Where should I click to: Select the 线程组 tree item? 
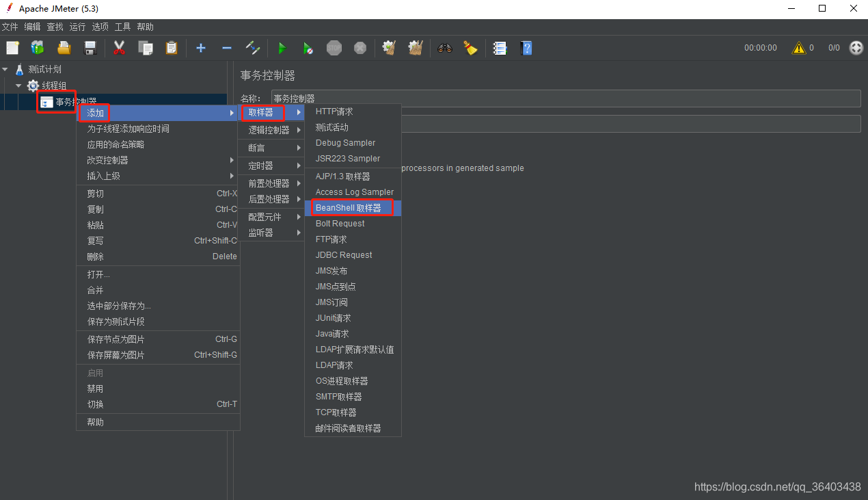point(54,85)
